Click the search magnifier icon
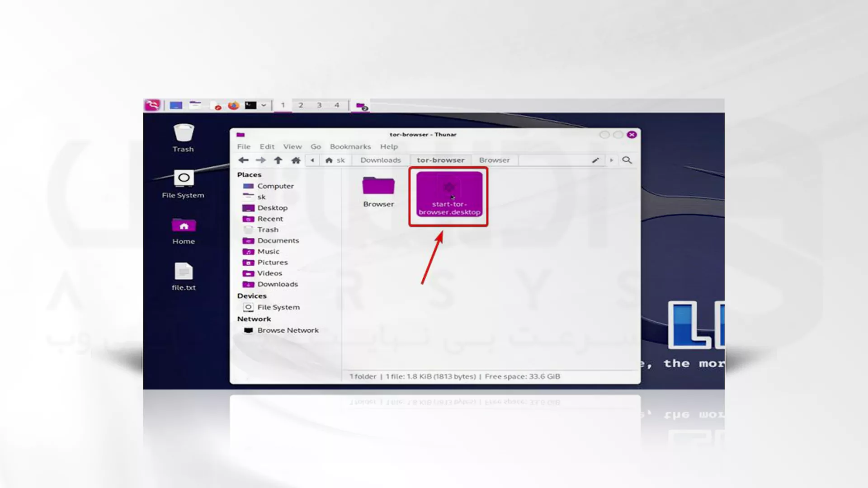 (x=627, y=160)
